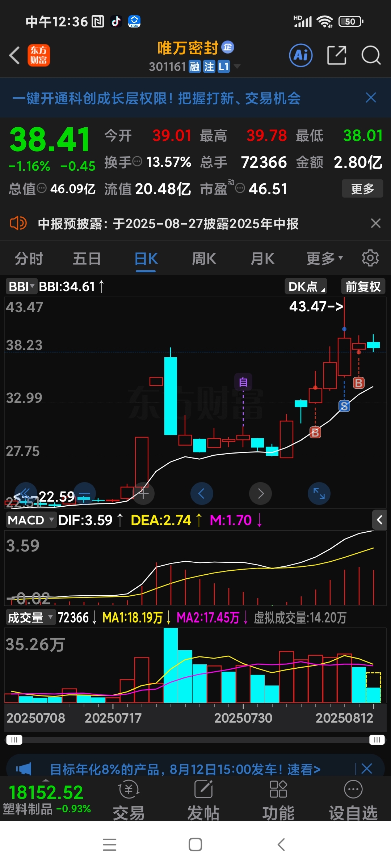Tap the 更多 quote details button
Image resolution: width=391 pixels, height=868 pixels.
(362, 188)
